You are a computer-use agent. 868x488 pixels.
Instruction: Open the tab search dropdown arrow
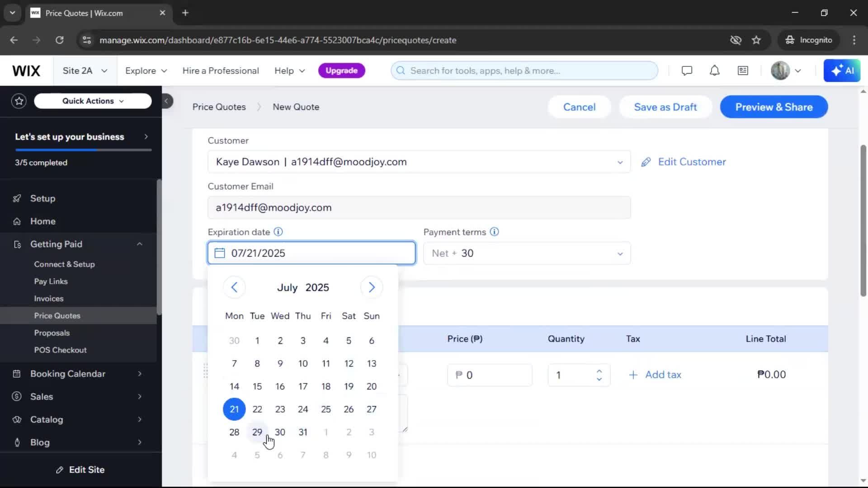(x=12, y=13)
